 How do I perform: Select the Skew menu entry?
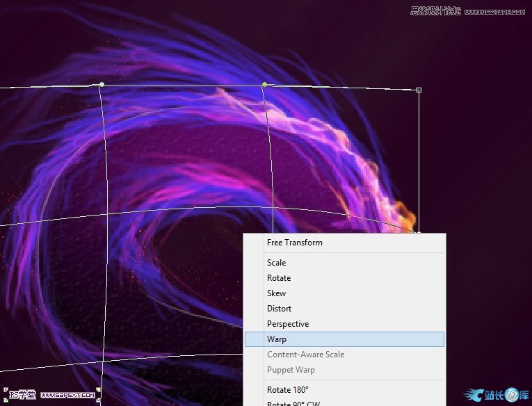pyautogui.click(x=277, y=293)
